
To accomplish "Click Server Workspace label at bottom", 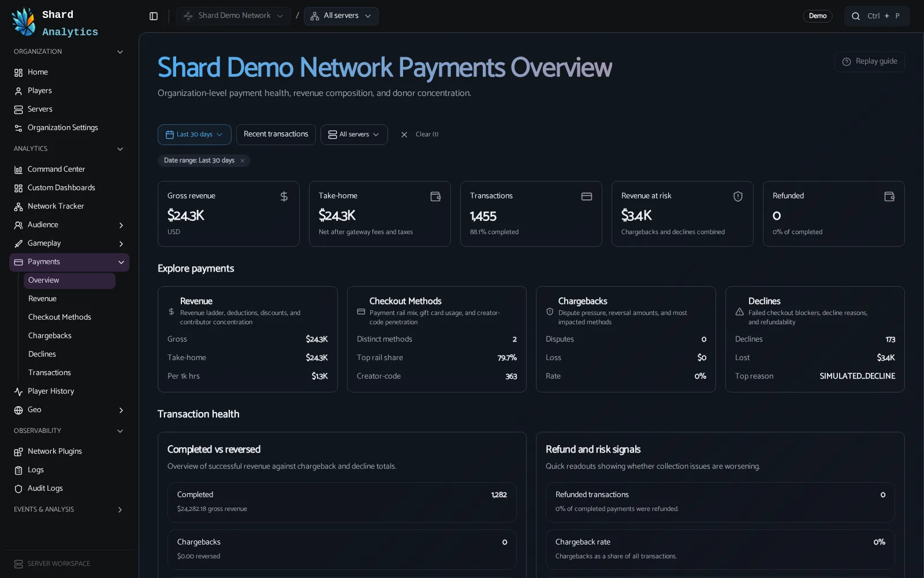I will coord(59,564).
